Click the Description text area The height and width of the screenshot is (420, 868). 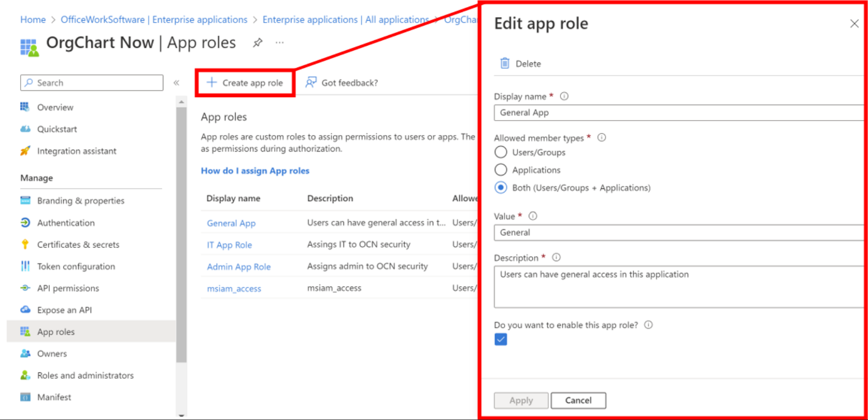[679, 287]
